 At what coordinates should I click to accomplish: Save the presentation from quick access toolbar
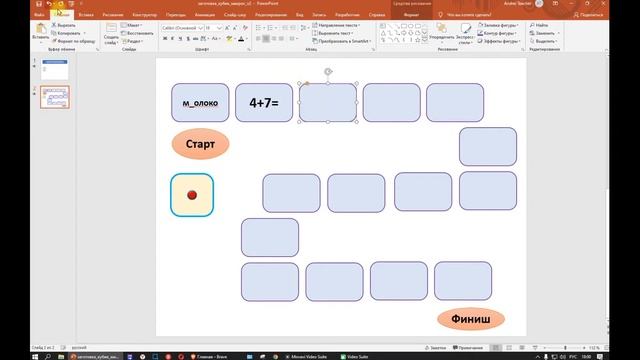[39, 4]
